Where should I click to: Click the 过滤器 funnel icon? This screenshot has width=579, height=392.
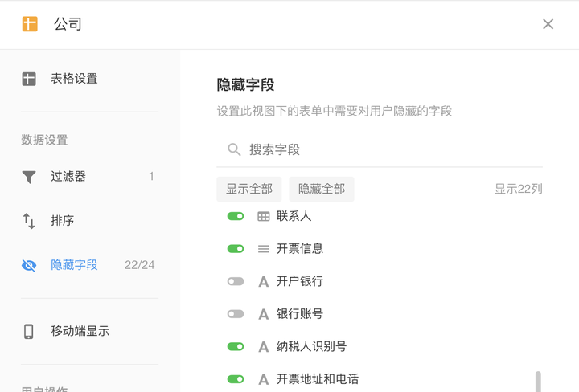click(x=29, y=177)
